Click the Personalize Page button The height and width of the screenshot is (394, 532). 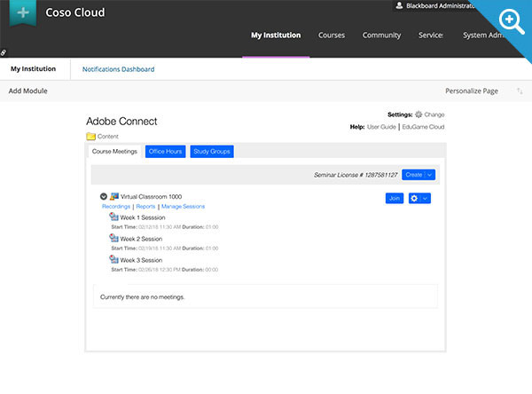tap(472, 91)
